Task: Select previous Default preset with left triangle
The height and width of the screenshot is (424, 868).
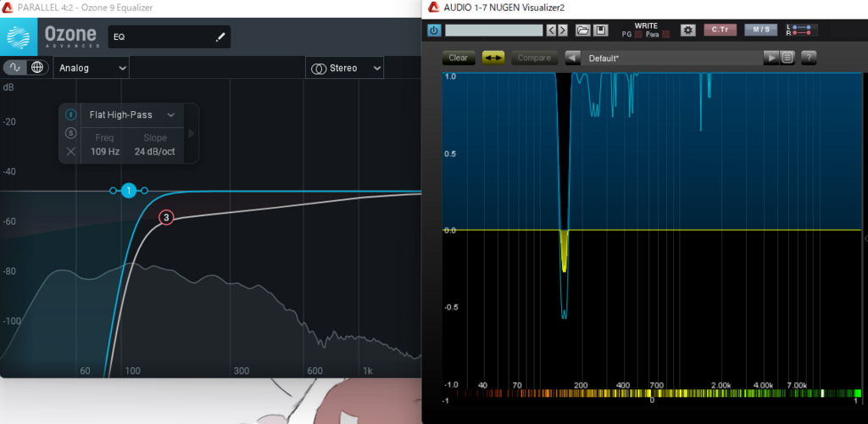Action: (573, 58)
